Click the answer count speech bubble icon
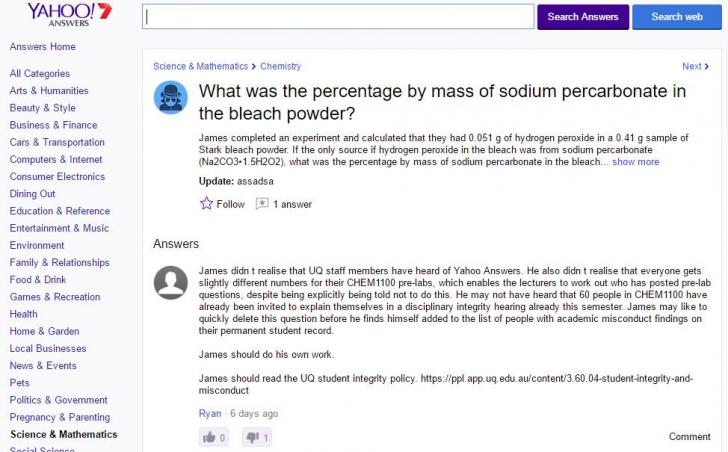 tap(262, 204)
